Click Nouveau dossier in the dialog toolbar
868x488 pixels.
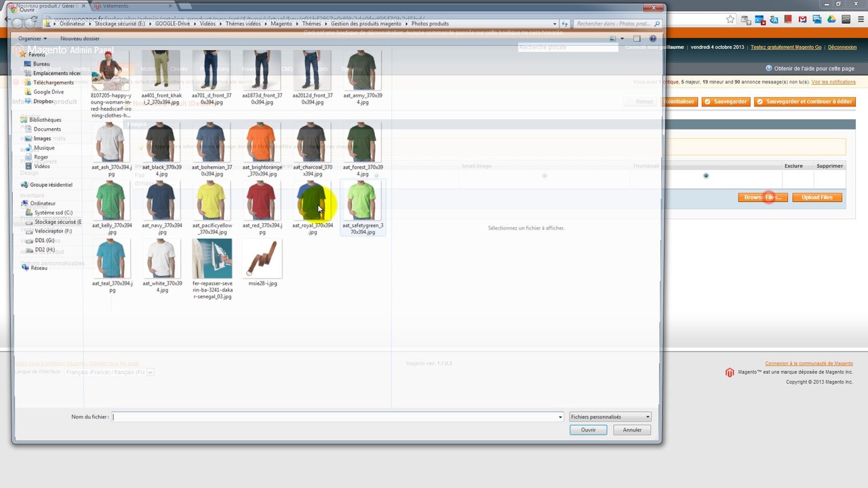coord(80,39)
